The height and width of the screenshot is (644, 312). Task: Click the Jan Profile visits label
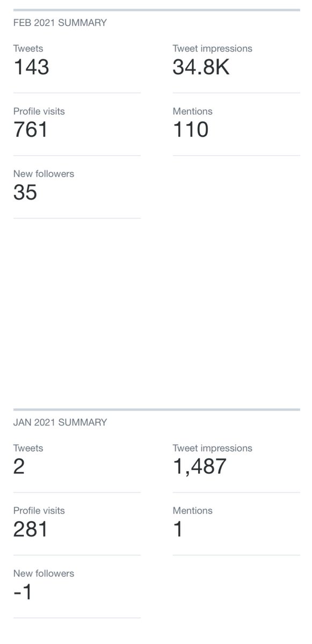[39, 510]
